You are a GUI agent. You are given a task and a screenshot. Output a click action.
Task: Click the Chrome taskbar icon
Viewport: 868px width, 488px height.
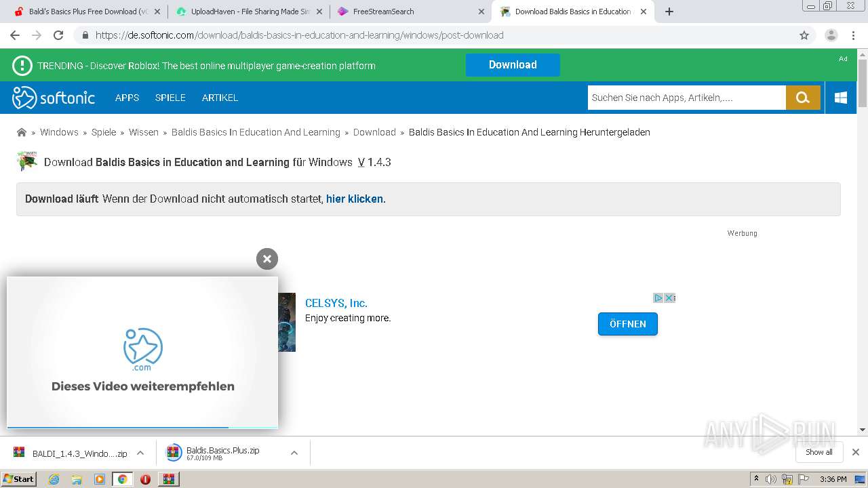click(x=122, y=479)
